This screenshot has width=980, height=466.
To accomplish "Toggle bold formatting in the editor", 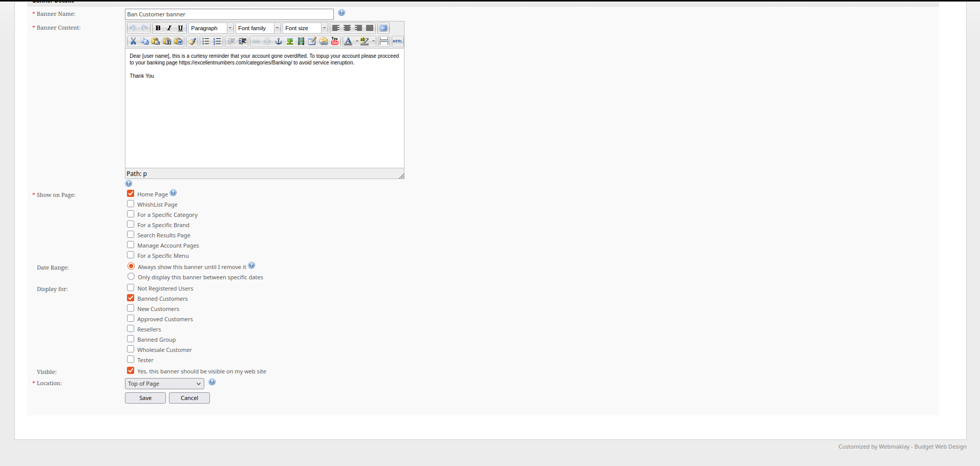I will [158, 28].
